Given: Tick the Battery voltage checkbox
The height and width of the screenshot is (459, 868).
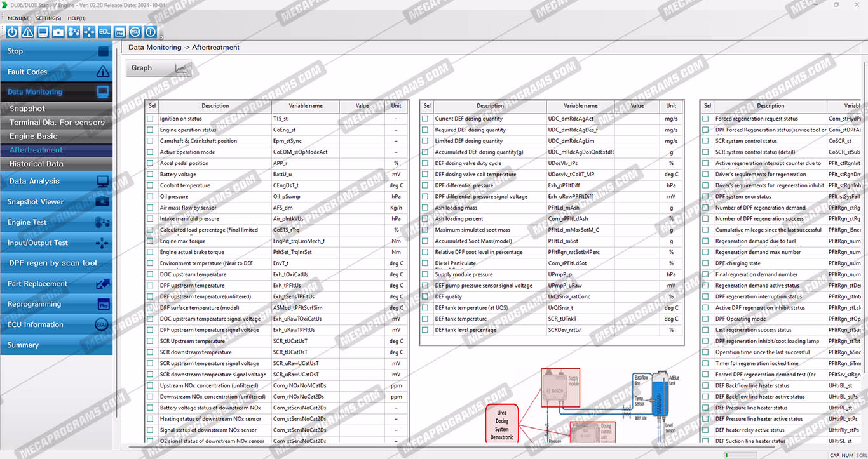Looking at the screenshot, I should coord(150,175).
